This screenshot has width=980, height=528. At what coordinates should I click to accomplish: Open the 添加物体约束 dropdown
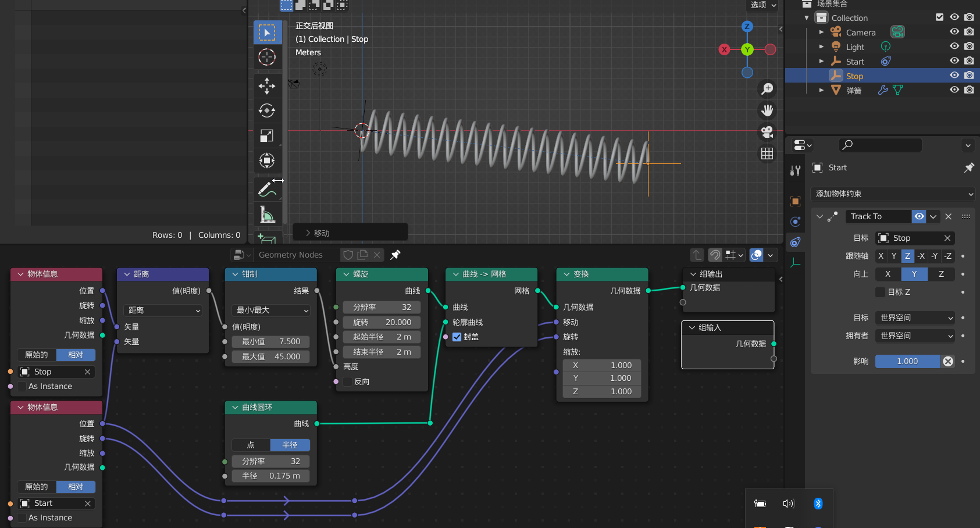coord(892,194)
